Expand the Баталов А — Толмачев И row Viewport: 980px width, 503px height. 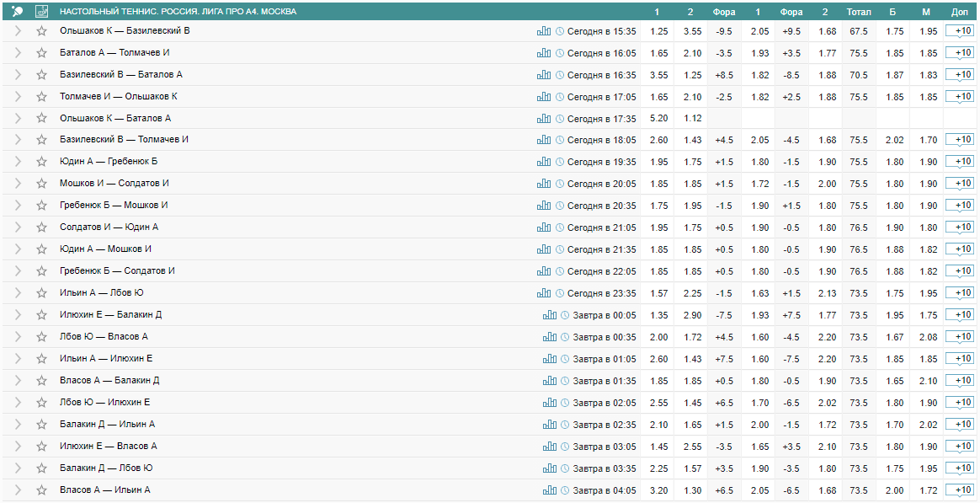[18, 53]
